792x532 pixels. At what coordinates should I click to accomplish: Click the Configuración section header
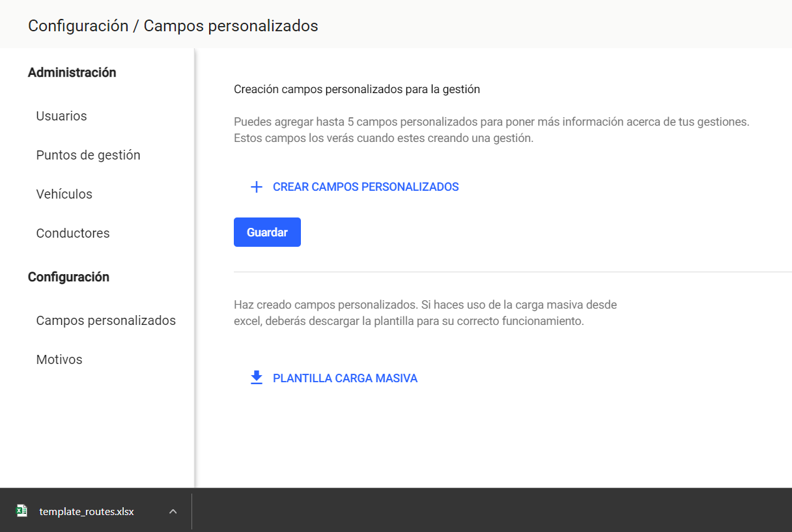pos(68,277)
